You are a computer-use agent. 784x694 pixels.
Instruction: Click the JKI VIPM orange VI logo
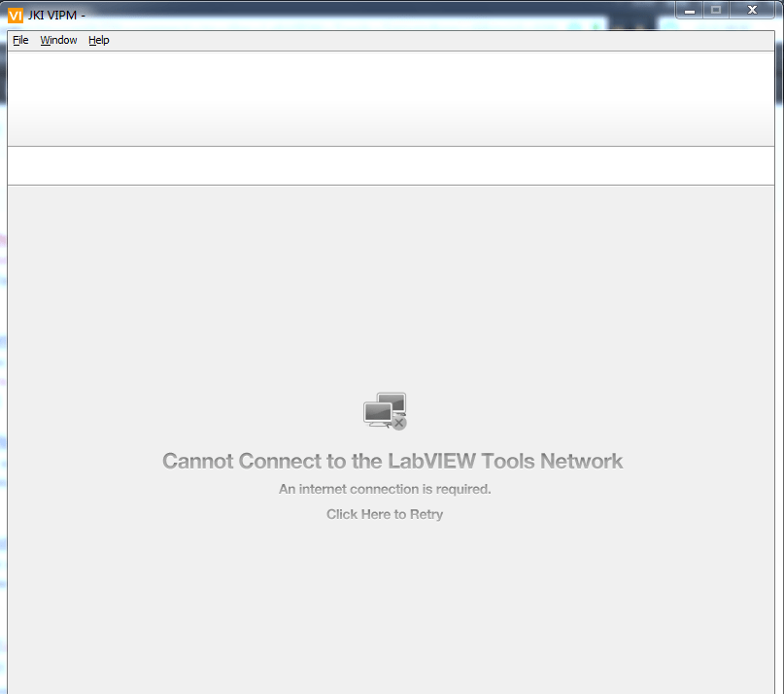coord(16,16)
